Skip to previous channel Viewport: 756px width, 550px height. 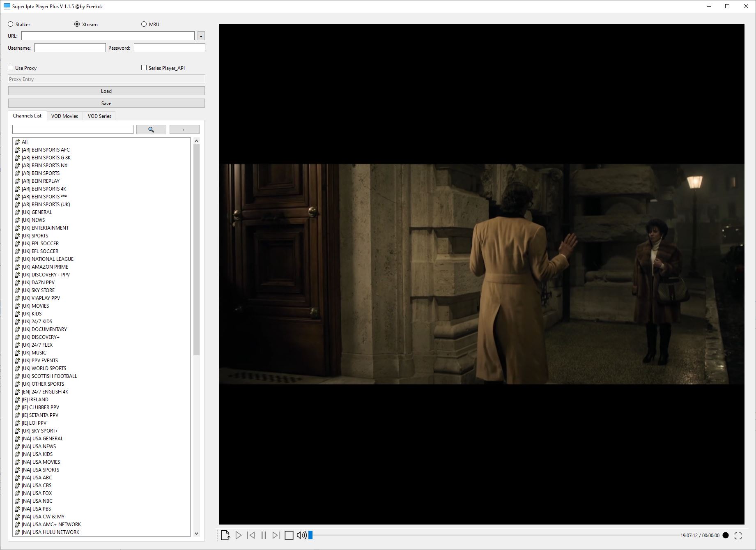click(251, 535)
